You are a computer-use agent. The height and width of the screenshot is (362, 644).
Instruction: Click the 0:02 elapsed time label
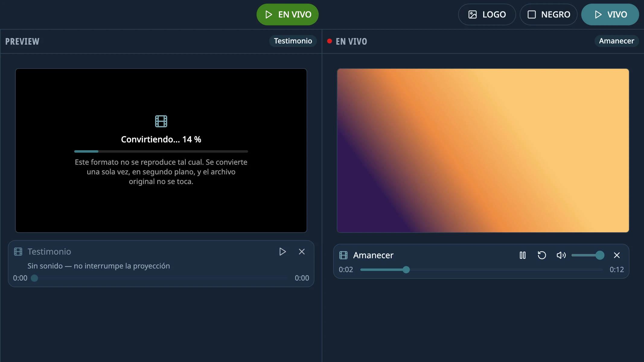click(346, 270)
